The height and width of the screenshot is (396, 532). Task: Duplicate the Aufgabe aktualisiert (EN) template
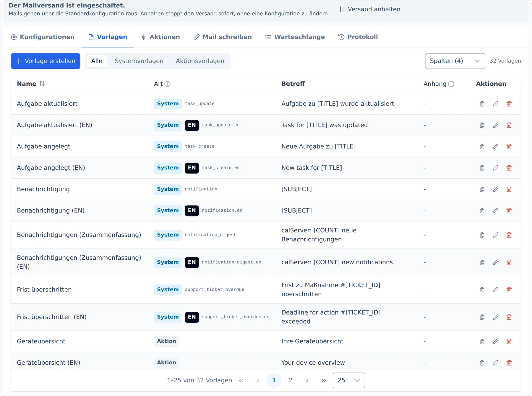[x=482, y=125]
